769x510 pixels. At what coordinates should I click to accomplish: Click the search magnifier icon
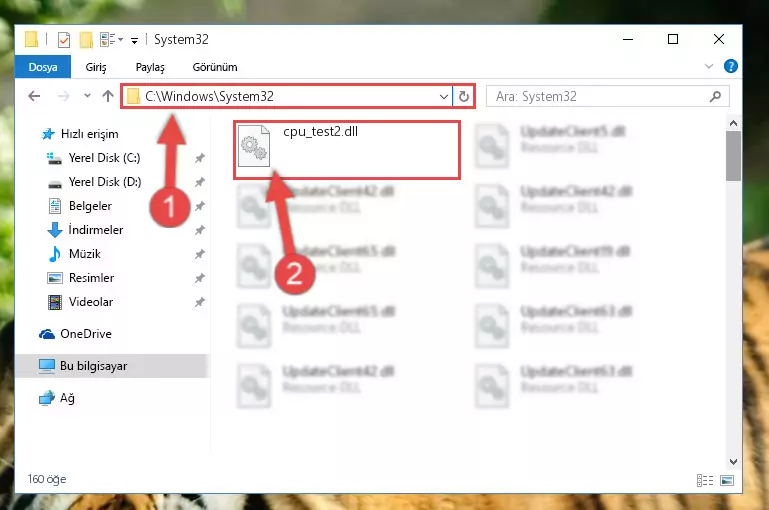tap(716, 97)
